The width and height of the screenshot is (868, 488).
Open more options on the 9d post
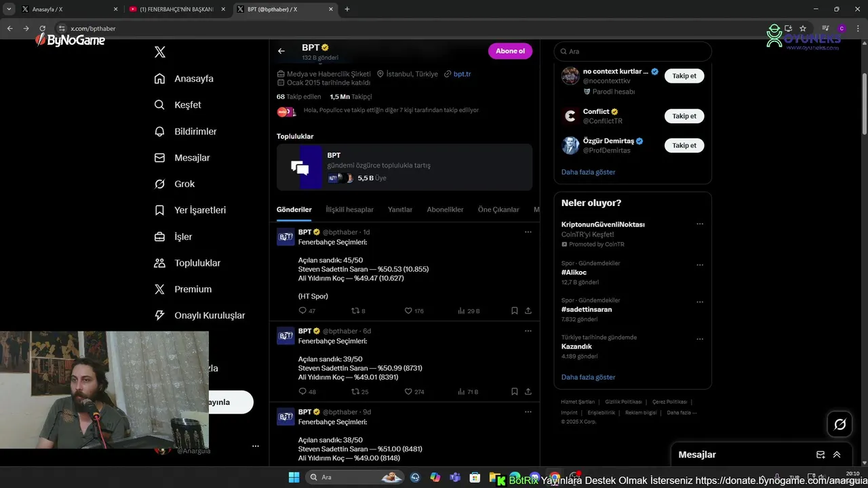(x=528, y=411)
